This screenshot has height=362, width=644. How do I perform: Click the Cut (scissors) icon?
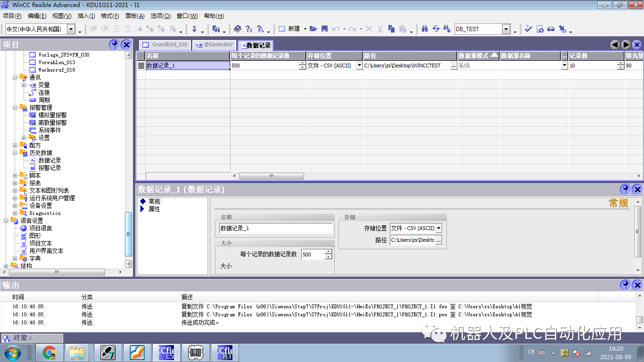pos(381,29)
